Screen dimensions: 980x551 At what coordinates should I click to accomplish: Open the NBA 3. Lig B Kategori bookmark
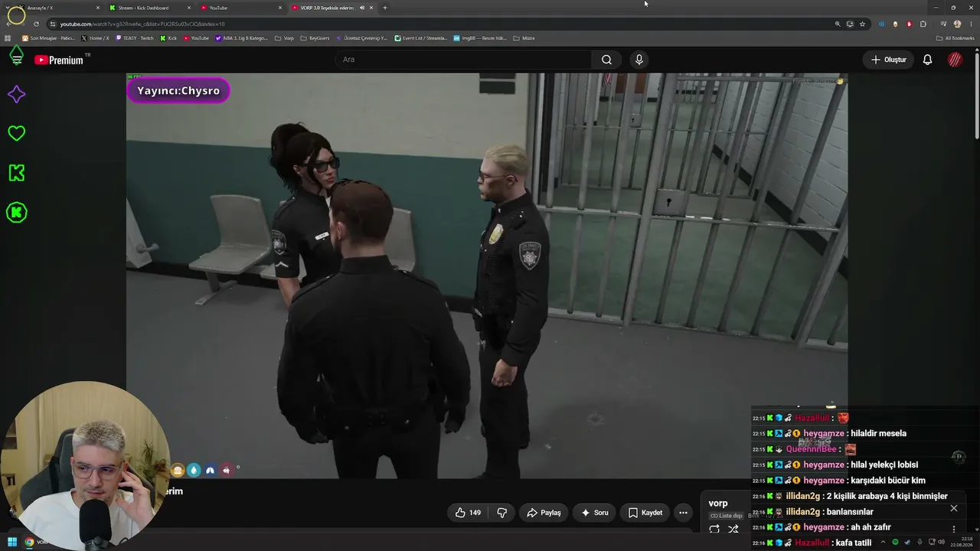pos(242,38)
